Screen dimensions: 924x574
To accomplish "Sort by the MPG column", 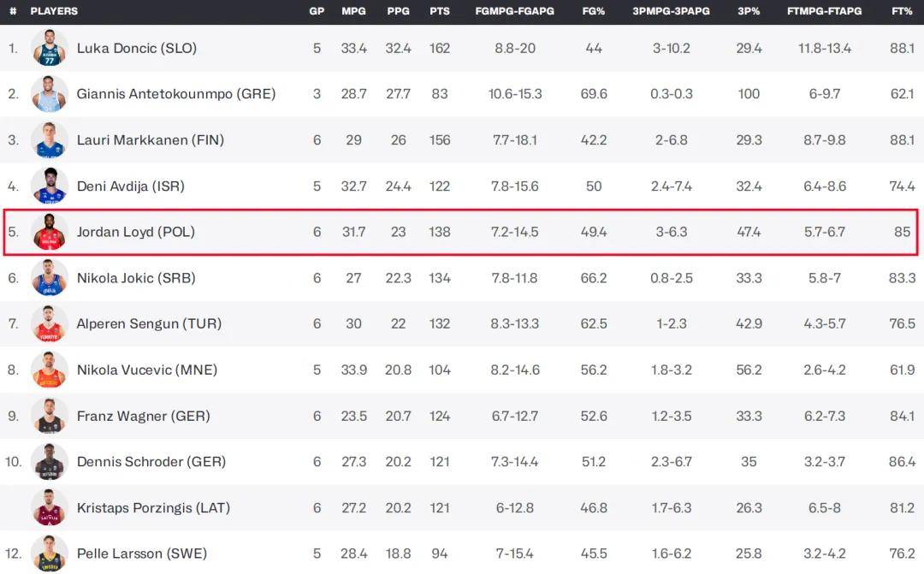I will (x=353, y=11).
